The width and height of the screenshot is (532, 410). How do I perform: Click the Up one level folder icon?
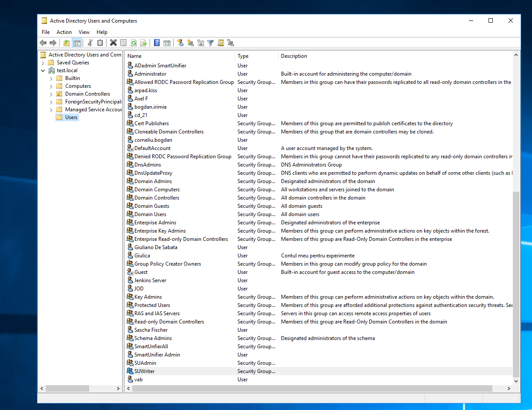point(66,43)
